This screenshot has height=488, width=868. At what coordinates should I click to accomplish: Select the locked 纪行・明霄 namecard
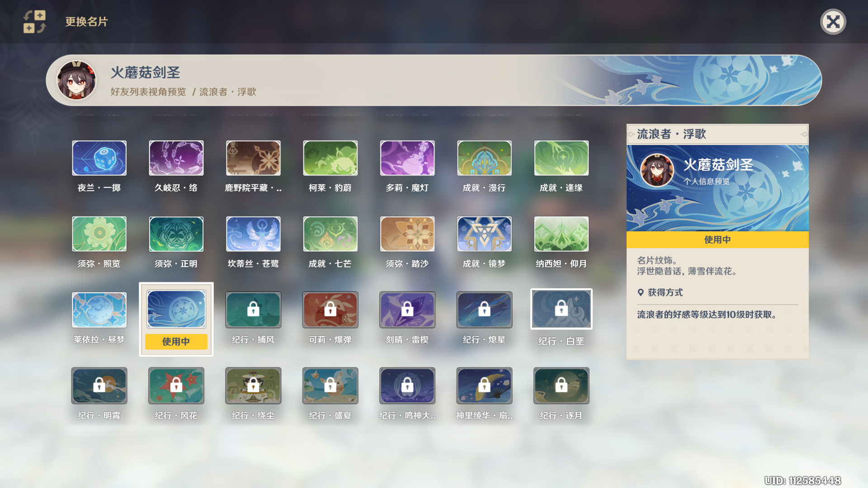click(99, 386)
